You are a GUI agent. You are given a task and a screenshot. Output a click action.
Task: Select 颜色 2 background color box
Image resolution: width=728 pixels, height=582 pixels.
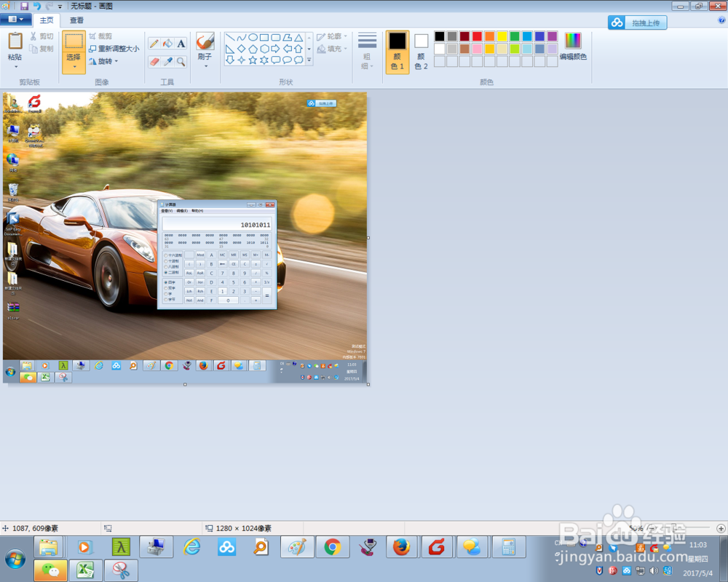(x=421, y=52)
